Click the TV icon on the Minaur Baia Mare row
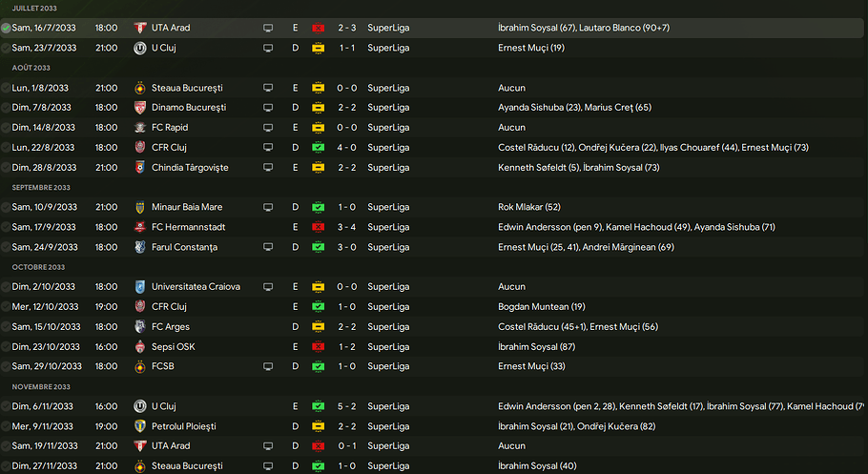The height and width of the screenshot is (474, 868). (x=268, y=207)
